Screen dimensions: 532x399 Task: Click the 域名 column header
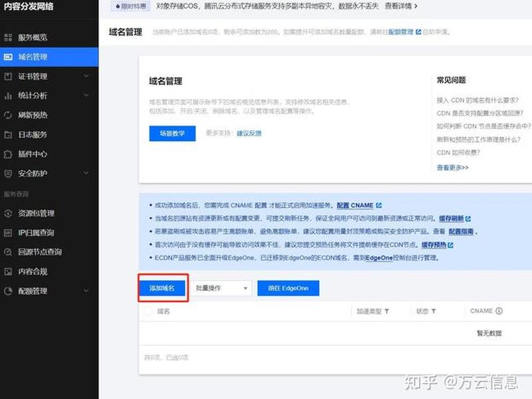(x=163, y=311)
